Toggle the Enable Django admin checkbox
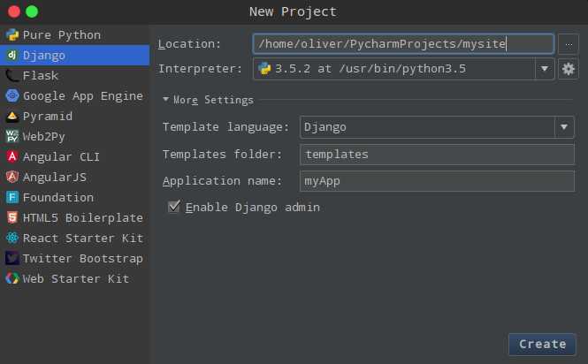The image size is (588, 364). 174,207
